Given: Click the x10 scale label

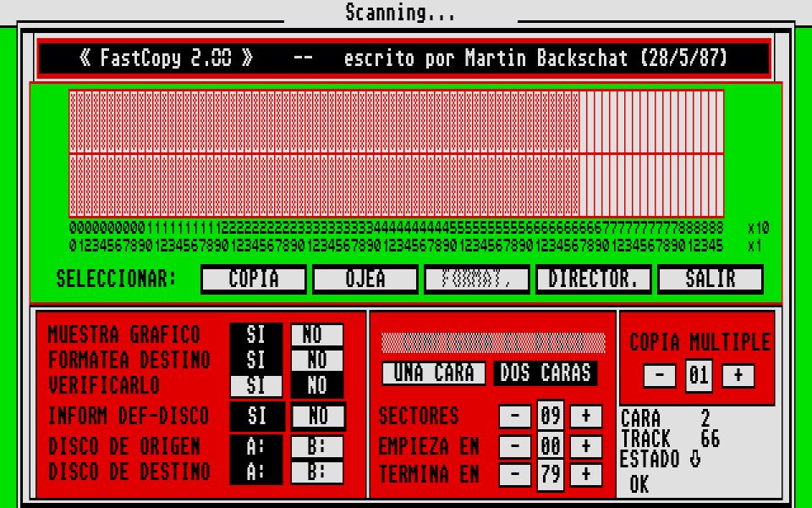Looking at the screenshot, I should (758, 228).
